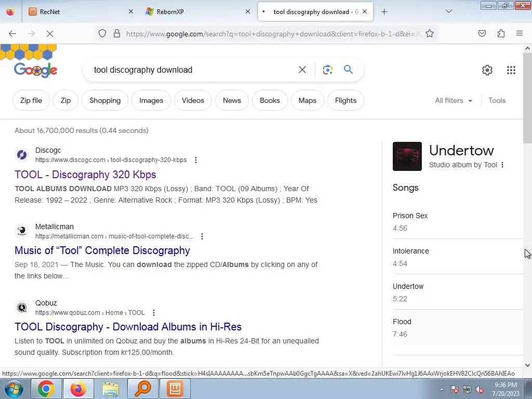The image size is (532, 399).
Task: Open Google quick settings gear
Action: click(487, 70)
